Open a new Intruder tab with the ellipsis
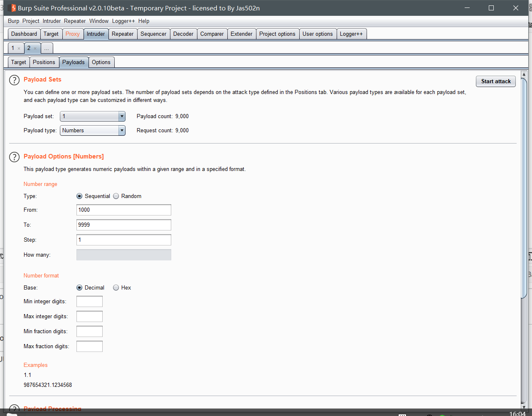This screenshot has height=416, width=532. point(47,48)
